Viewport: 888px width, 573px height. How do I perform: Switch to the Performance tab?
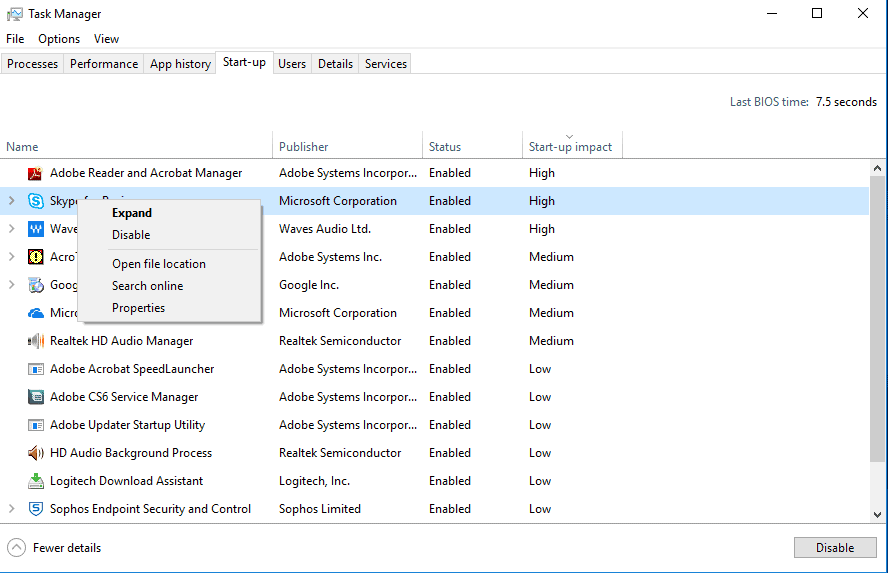click(104, 64)
